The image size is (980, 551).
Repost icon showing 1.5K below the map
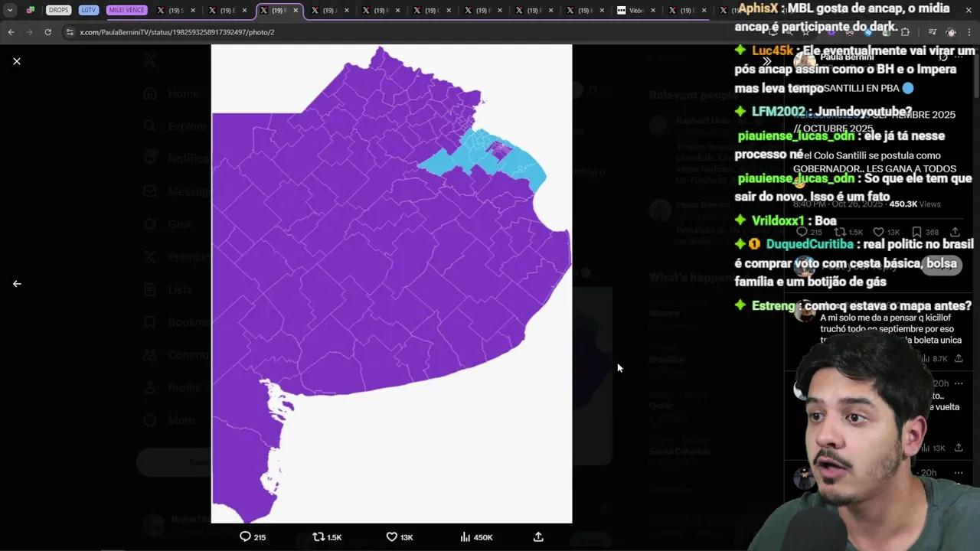(x=318, y=537)
